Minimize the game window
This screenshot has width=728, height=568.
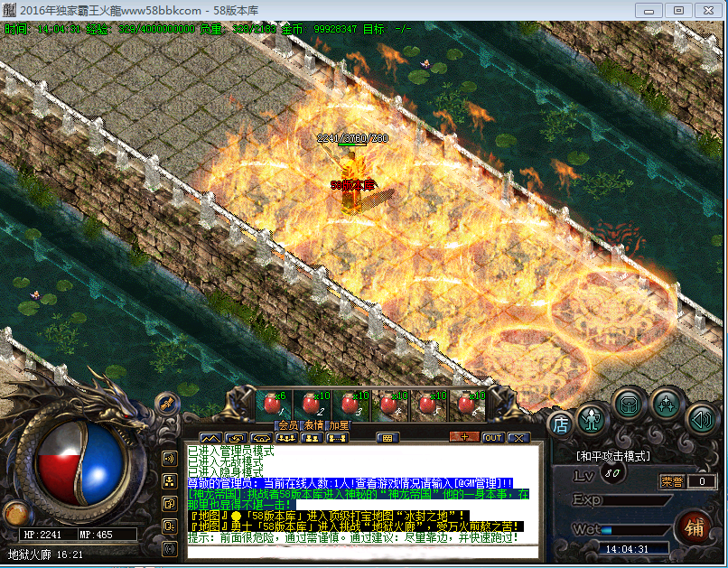(649, 10)
